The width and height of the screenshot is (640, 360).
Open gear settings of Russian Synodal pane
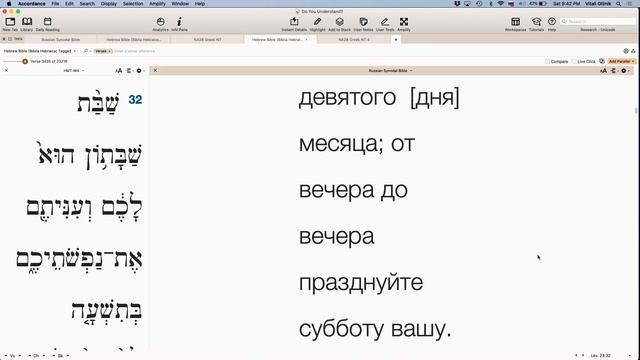624,71
